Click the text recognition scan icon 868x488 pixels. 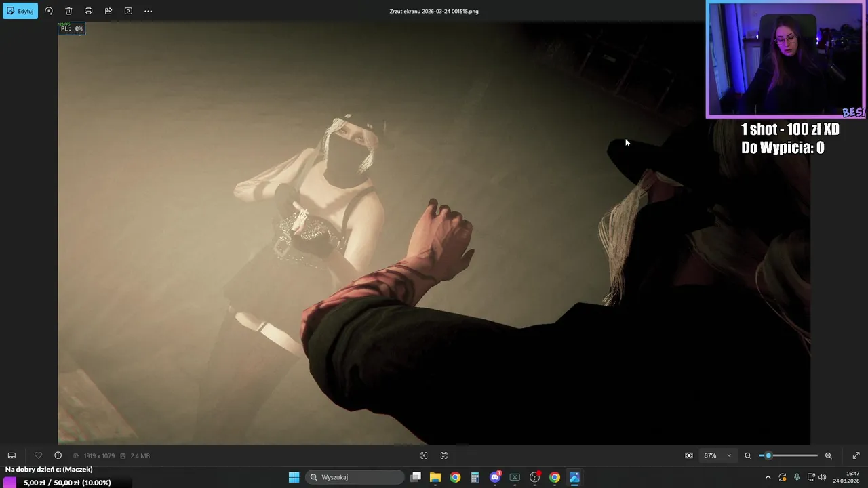[444, 455]
